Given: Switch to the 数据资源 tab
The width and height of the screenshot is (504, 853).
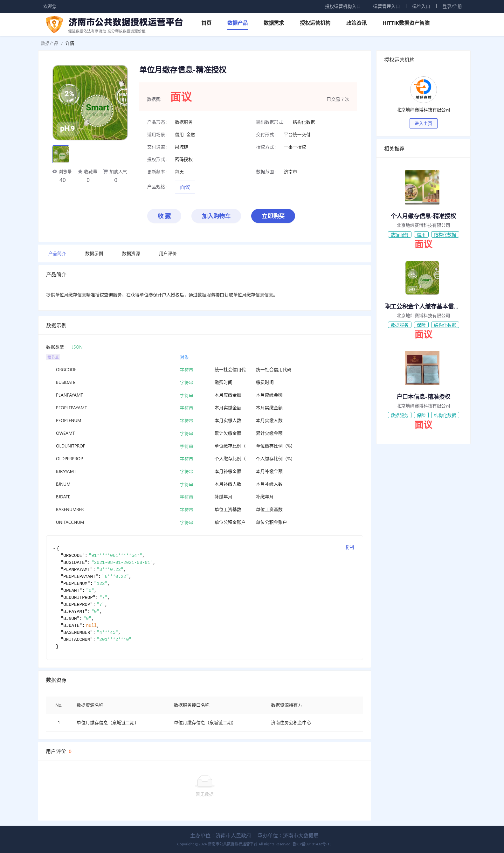Looking at the screenshot, I should click(x=131, y=253).
